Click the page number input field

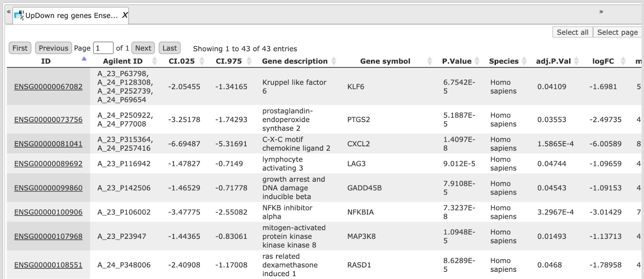(103, 48)
